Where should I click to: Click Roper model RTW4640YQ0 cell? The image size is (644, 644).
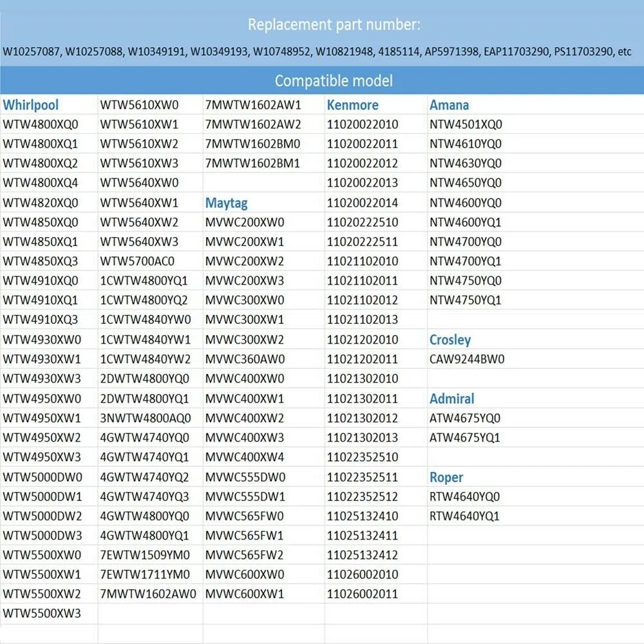465,497
